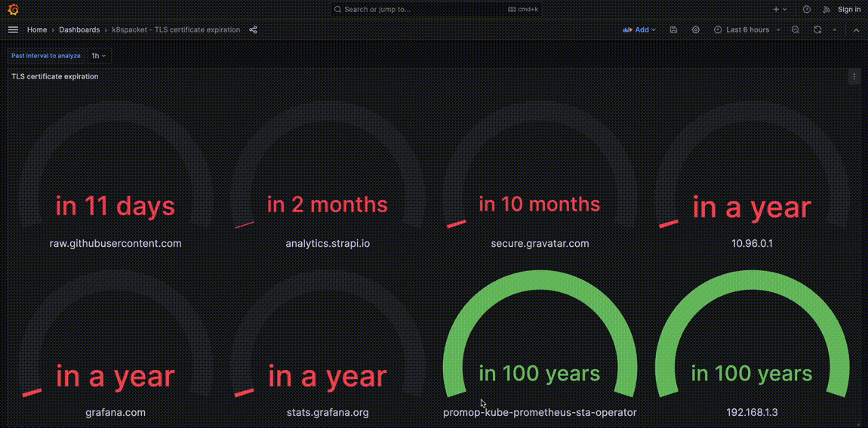Open the Last 6 hours time picker
The width and height of the screenshot is (868, 428).
click(747, 30)
